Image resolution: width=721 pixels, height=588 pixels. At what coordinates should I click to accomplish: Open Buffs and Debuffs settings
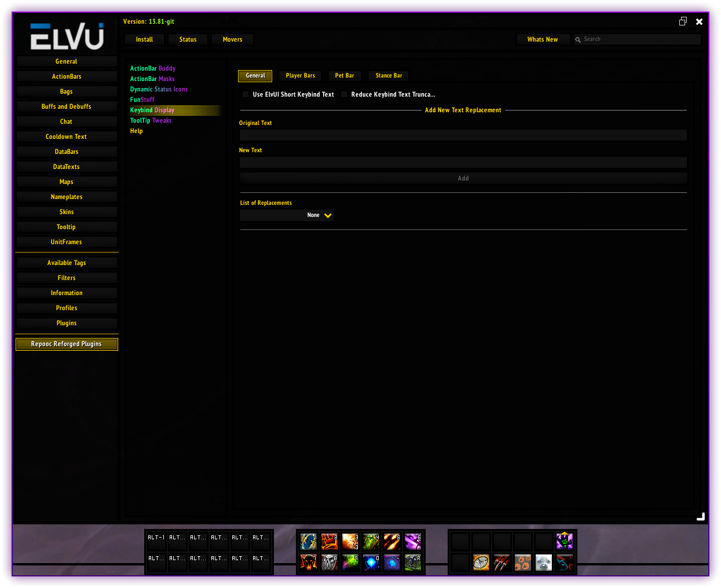[67, 106]
